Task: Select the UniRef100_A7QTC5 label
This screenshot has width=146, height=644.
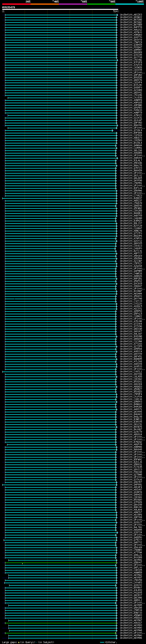Action: click(x=131, y=65)
